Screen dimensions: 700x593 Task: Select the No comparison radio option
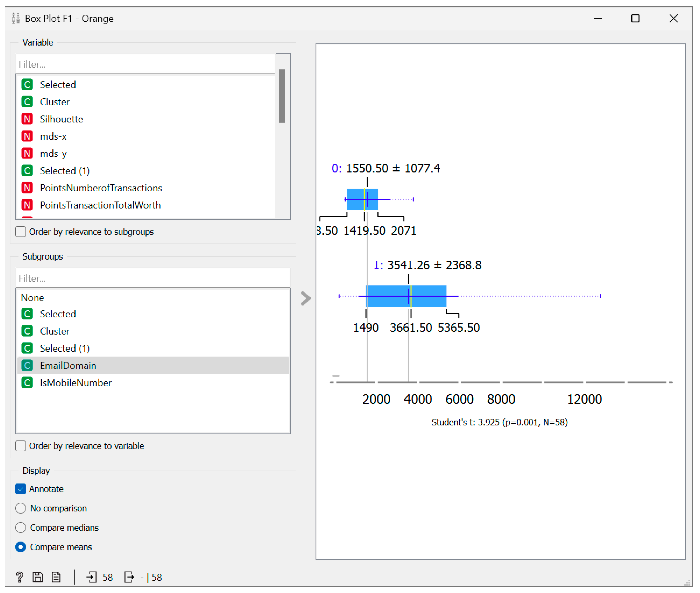(20, 508)
